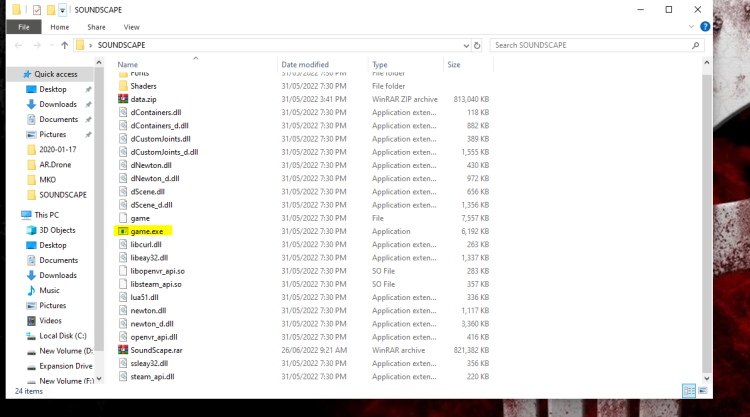This screenshot has height=417, width=750.
Task: Click the search magnifier icon
Action: click(695, 45)
